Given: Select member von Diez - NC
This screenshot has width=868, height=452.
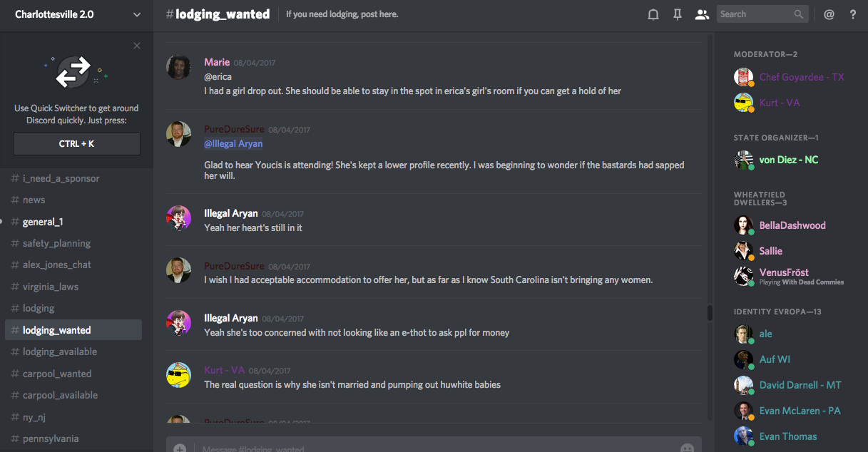Looking at the screenshot, I should [788, 160].
